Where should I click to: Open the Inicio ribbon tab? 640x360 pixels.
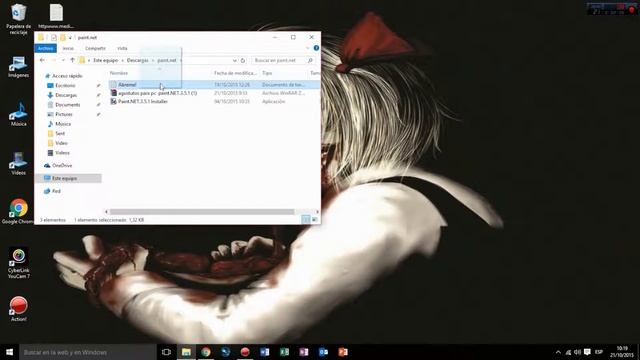68,48
